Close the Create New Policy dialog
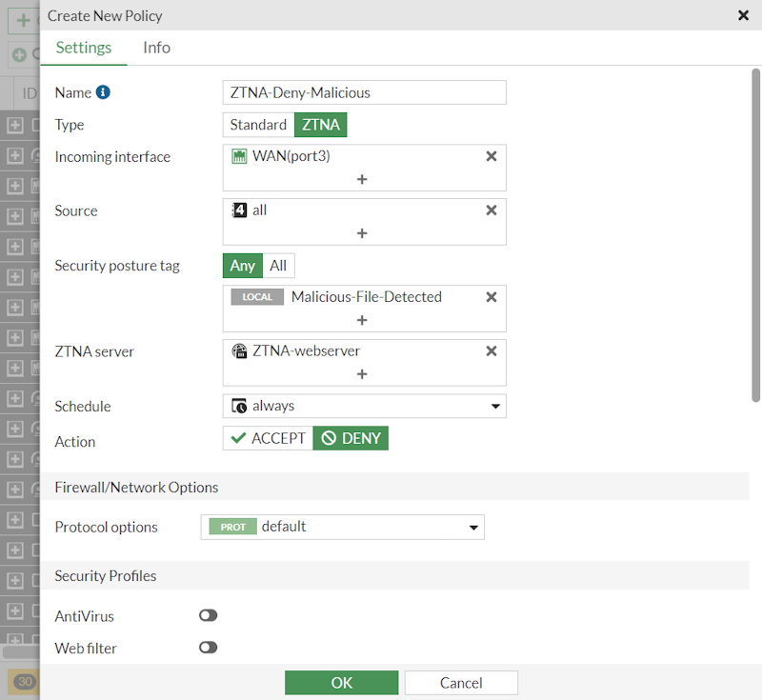762x700 pixels. (743, 15)
